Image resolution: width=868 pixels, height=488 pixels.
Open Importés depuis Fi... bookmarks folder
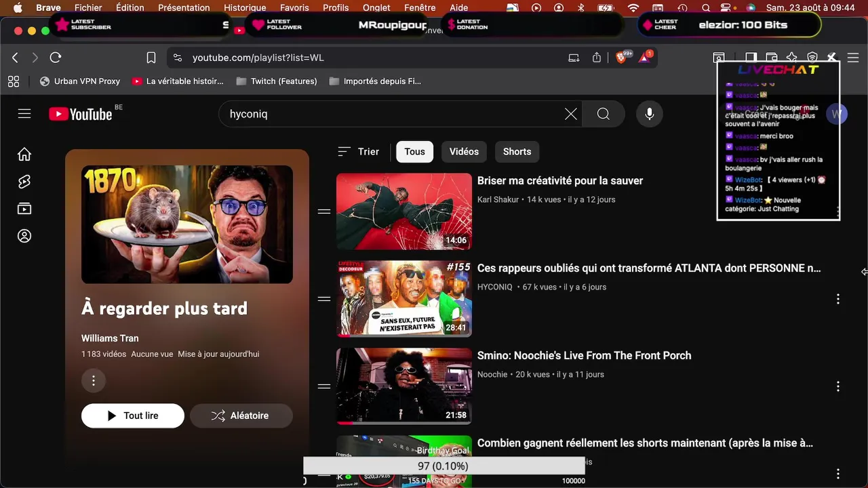[375, 81]
